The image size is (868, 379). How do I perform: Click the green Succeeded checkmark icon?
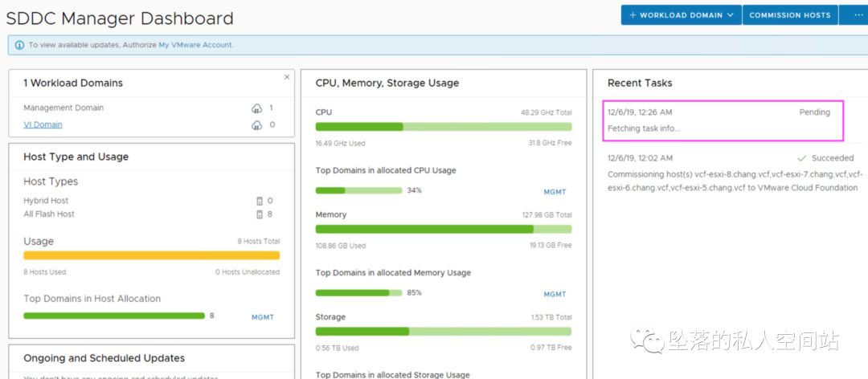(801, 158)
